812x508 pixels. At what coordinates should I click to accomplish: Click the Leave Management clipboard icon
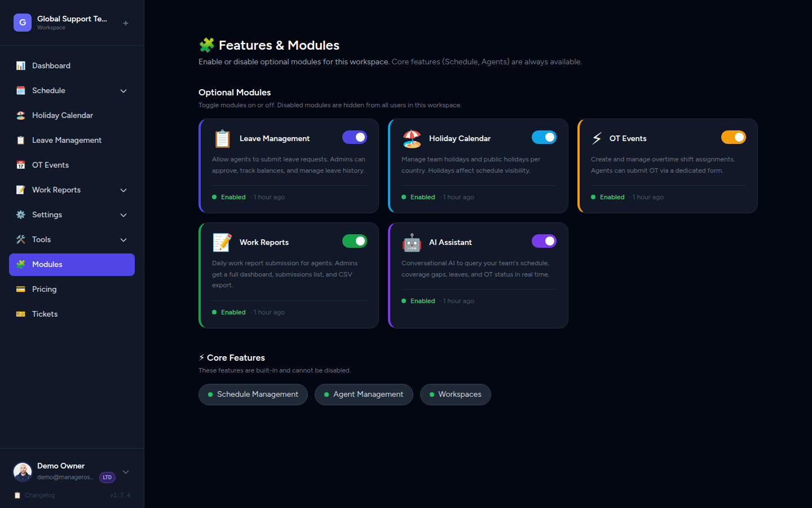coord(222,138)
